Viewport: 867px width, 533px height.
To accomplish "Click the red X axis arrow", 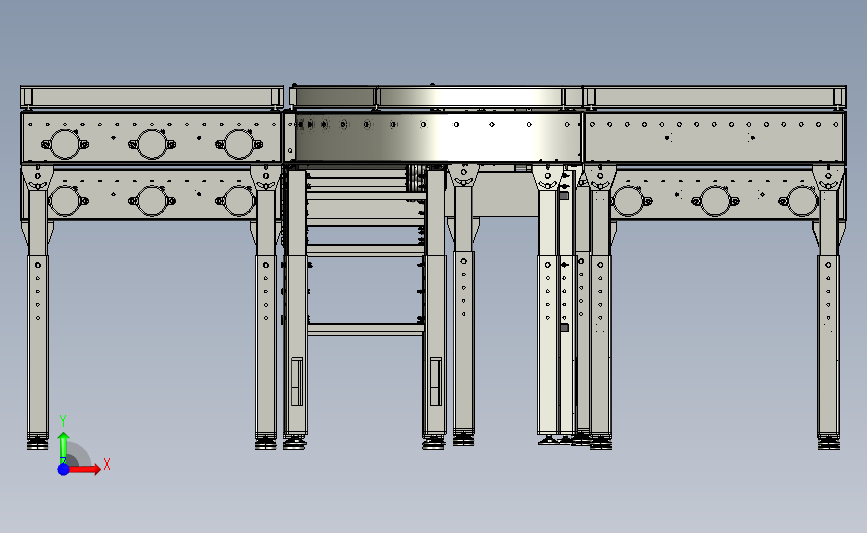I will tap(85, 469).
